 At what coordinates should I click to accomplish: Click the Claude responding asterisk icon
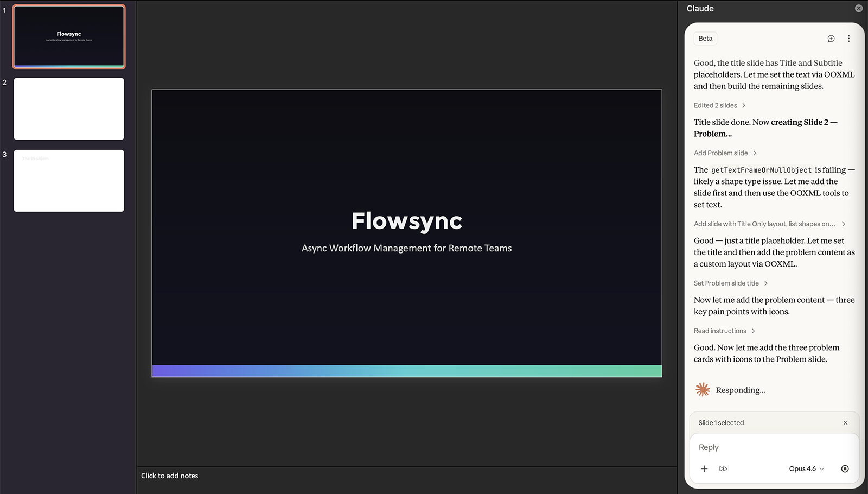pyautogui.click(x=703, y=390)
